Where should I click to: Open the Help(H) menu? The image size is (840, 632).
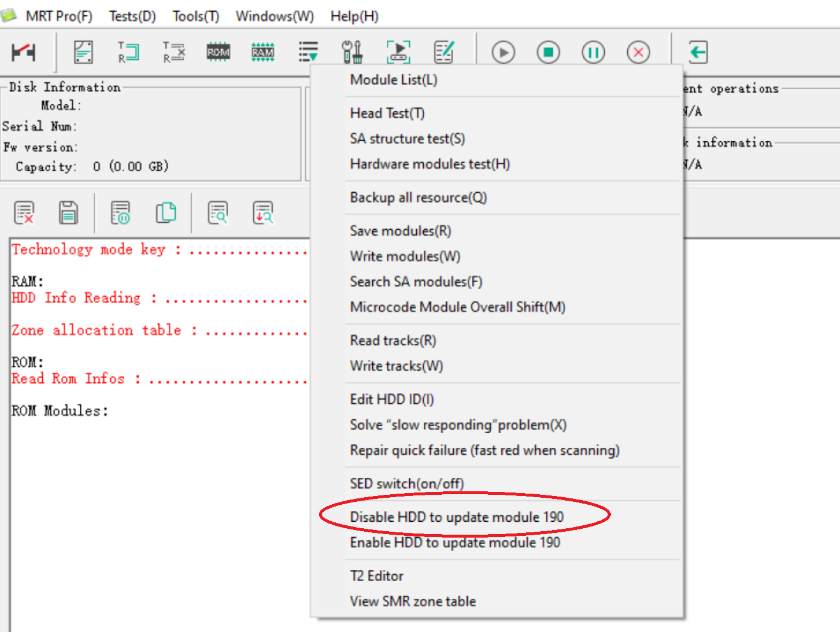(355, 16)
